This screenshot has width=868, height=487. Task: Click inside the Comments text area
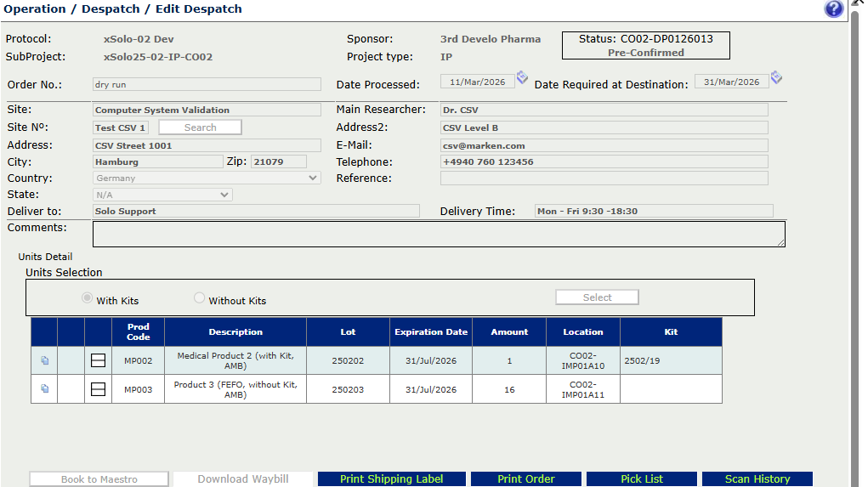(x=438, y=235)
